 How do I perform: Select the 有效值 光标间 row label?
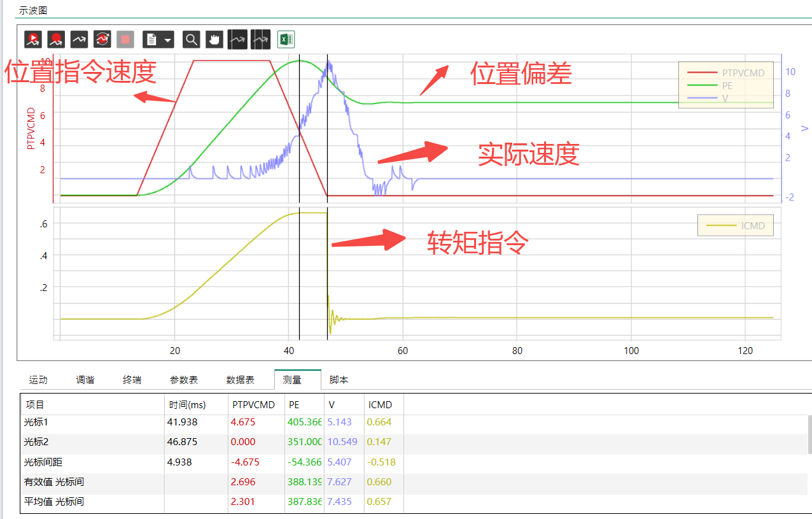click(x=54, y=482)
